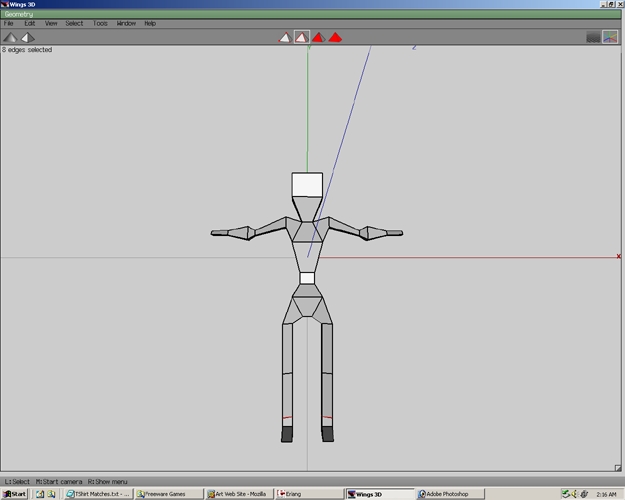The width and height of the screenshot is (625, 500).
Task: Select vertex selection mode pyramid icon
Action: 285,37
